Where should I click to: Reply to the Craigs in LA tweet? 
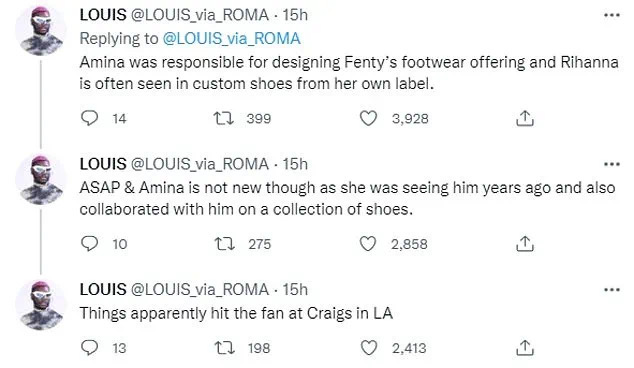pos(89,347)
